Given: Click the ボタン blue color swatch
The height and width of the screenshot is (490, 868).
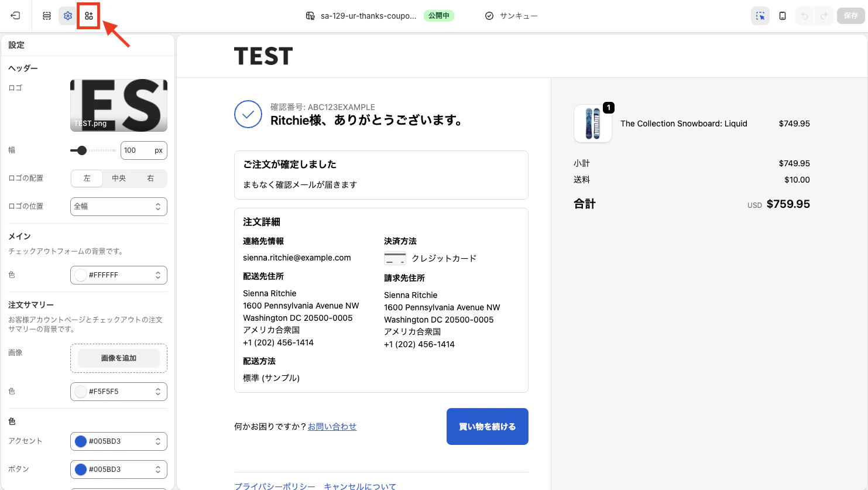Looking at the screenshot, I should coord(81,470).
